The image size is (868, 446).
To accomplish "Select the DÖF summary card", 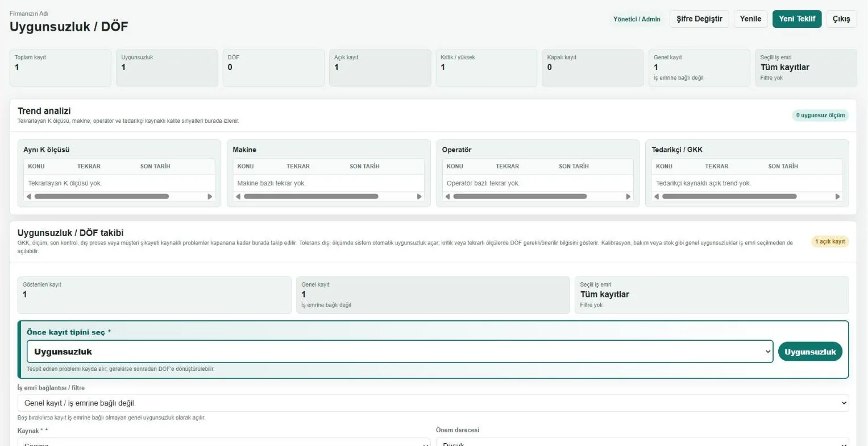I will [x=273, y=68].
